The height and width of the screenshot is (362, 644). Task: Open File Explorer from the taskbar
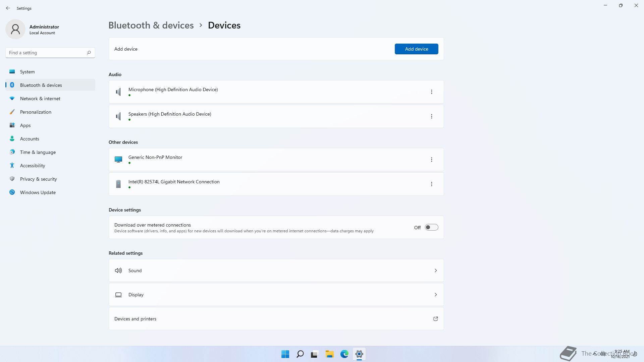point(329,354)
